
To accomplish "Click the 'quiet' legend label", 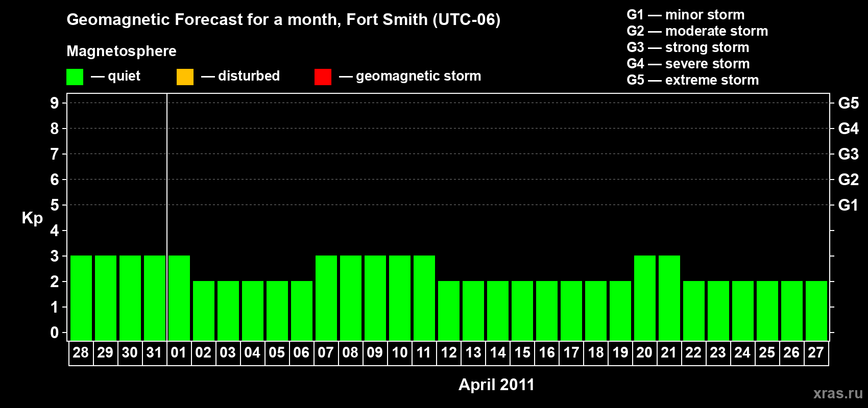I will coord(124,76).
